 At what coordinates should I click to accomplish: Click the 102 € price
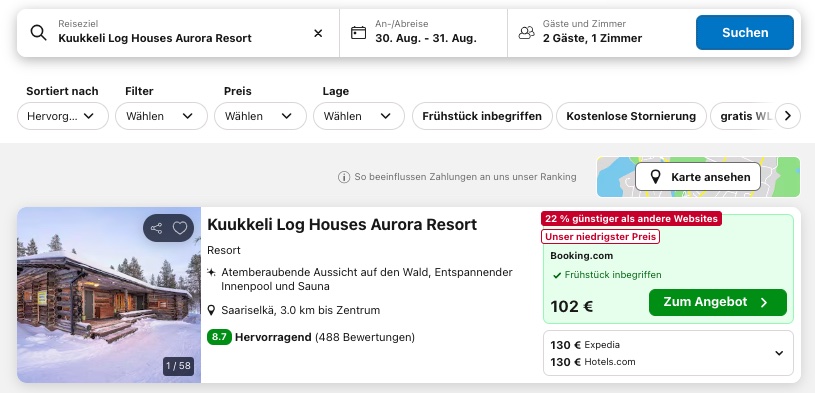572,307
